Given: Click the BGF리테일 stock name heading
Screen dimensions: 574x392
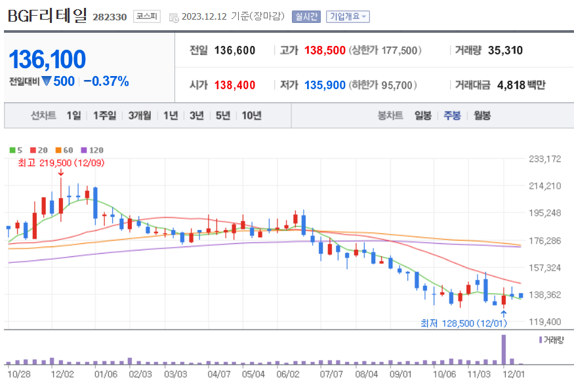Looking at the screenshot, I should [47, 15].
